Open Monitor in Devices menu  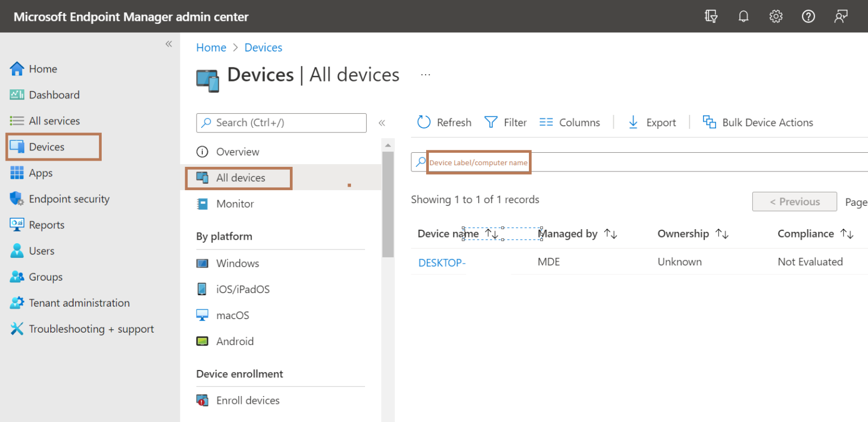click(235, 204)
